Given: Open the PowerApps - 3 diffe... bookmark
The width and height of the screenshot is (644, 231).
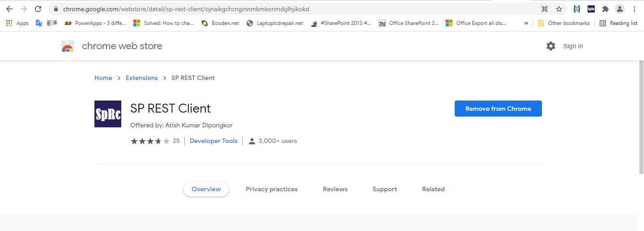Looking at the screenshot, I should (x=95, y=23).
